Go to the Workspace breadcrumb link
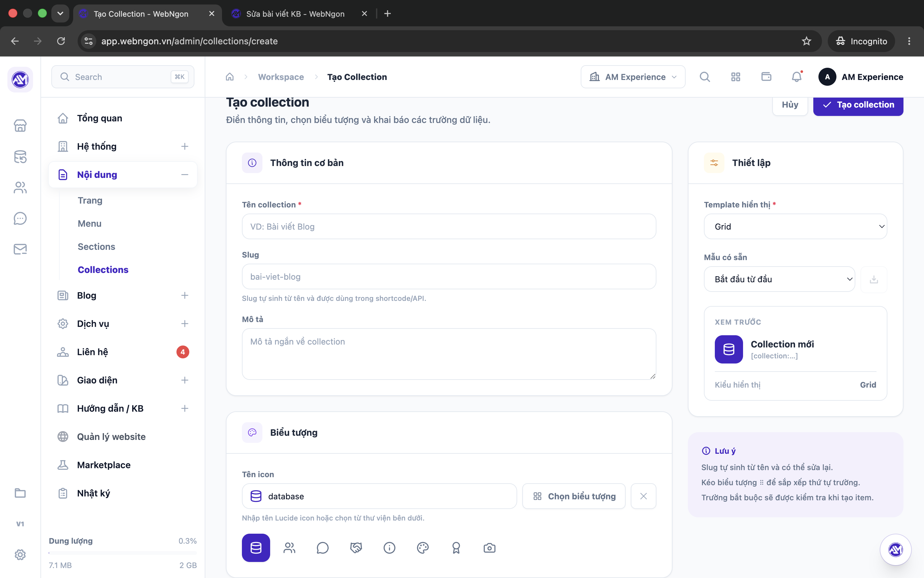This screenshot has height=578, width=924. point(281,77)
